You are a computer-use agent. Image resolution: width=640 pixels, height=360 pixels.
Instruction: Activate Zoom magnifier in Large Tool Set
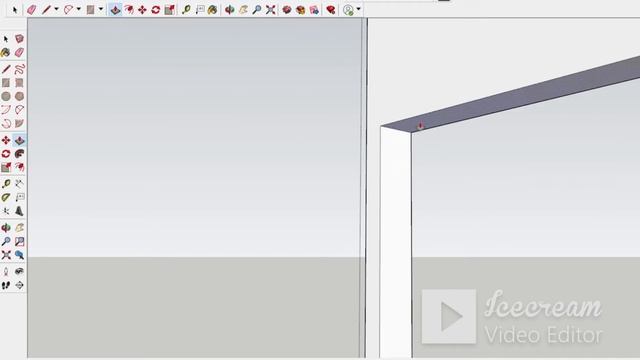click(6, 242)
